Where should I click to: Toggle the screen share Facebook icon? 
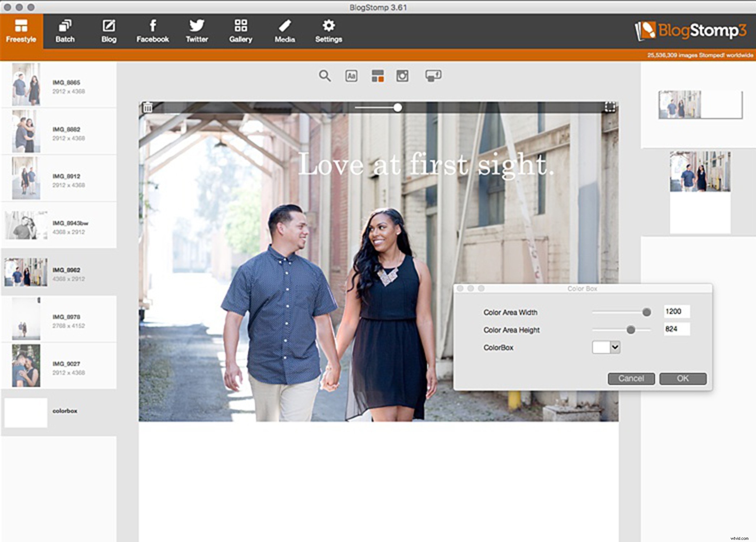point(433,76)
